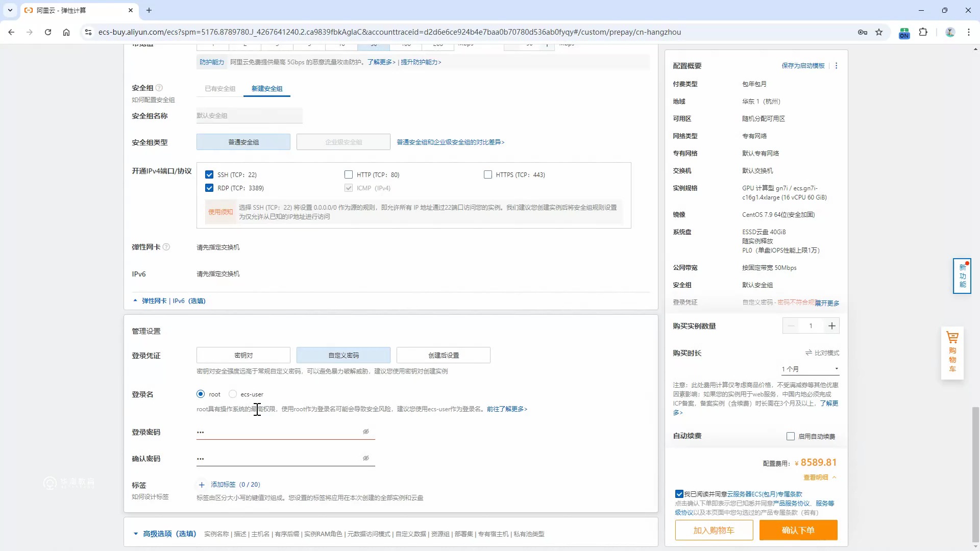
Task: Click the 安全组名称 input field
Action: 250,116
